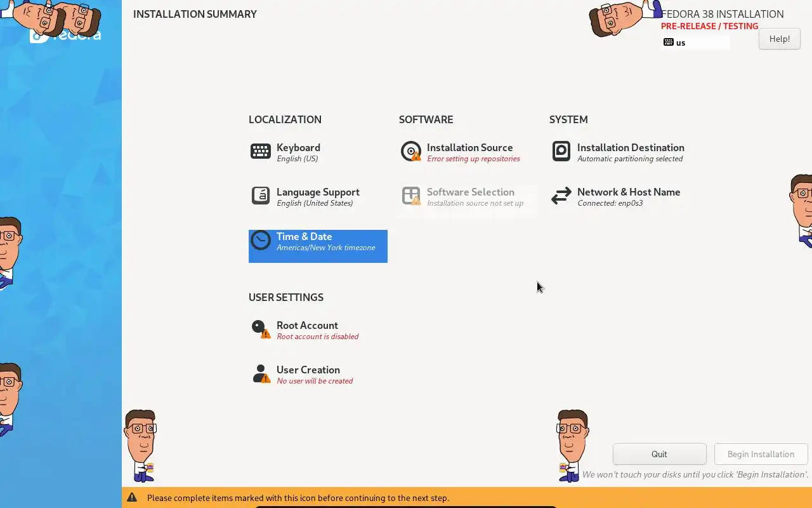Click the 'INSTALLATION SUMMARY' heading
Image resolution: width=812 pixels, height=508 pixels.
click(195, 14)
